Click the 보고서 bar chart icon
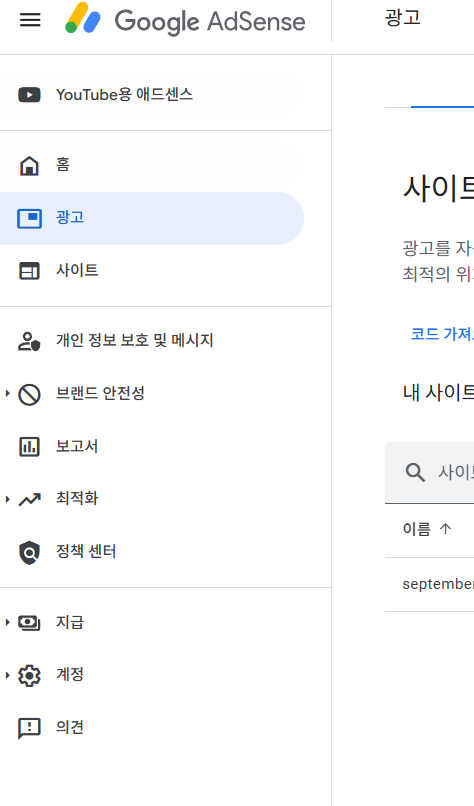Screen dimensions: 474x806 [x=29, y=447]
